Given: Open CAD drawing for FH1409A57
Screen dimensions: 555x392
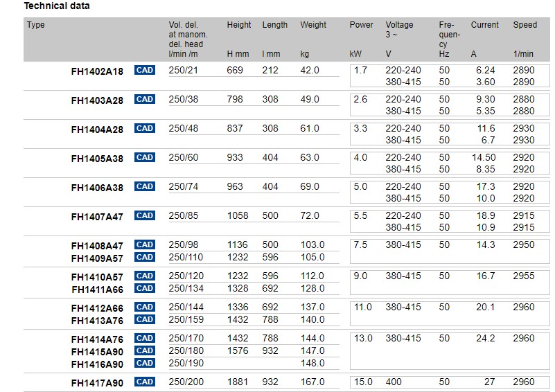Looking at the screenshot, I should 145,257.
